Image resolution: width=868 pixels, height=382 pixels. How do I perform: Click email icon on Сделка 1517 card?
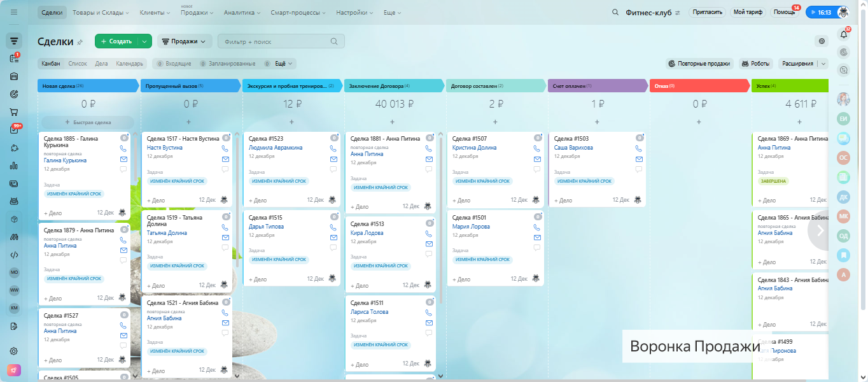(x=225, y=159)
